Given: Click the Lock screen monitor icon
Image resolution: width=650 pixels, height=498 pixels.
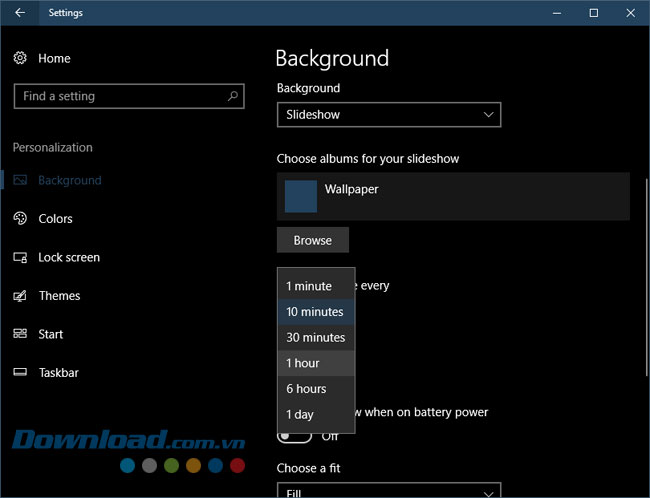Looking at the screenshot, I should (x=20, y=258).
